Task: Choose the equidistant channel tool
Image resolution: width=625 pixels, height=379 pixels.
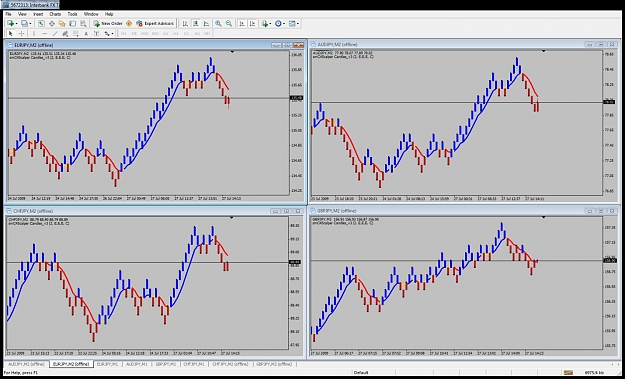Action: (x=65, y=33)
